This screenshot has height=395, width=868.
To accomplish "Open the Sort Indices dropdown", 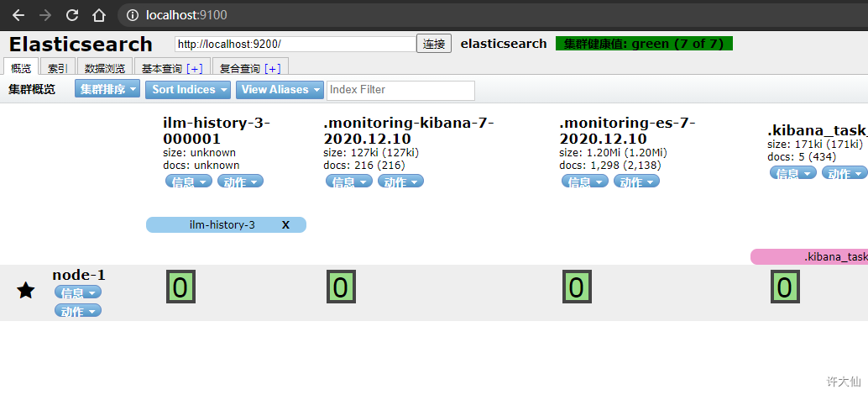I will tap(188, 90).
